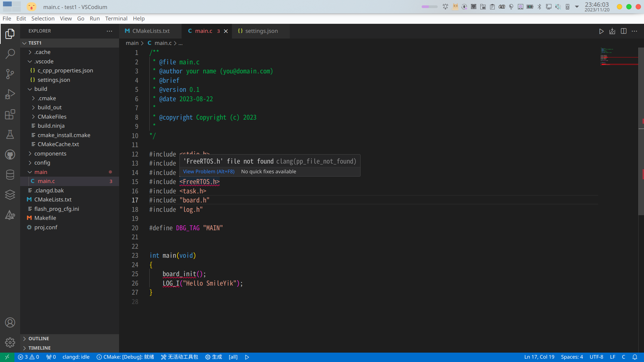
Task: Expand the .cmake folder
Action: (x=69, y=98)
